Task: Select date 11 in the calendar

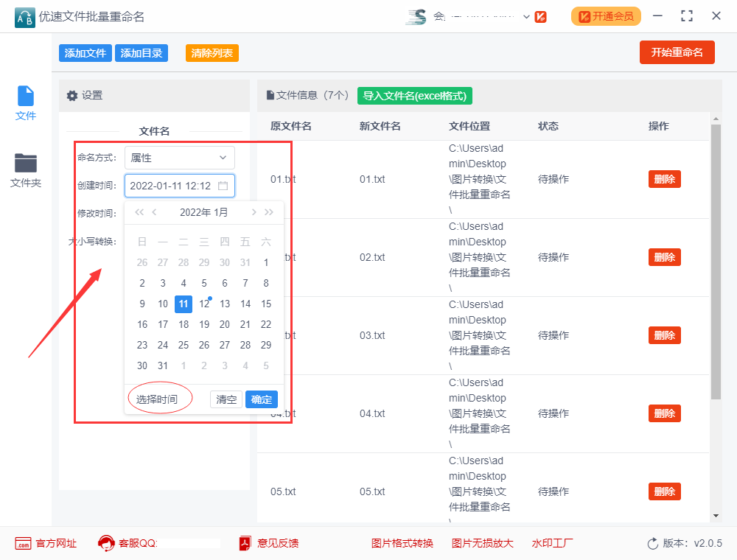Action: (x=184, y=304)
